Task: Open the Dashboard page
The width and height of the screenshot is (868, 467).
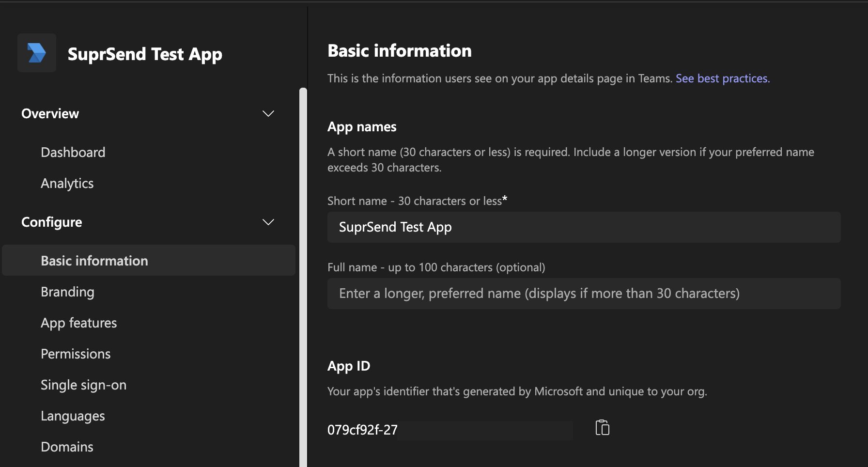Action: pos(73,152)
